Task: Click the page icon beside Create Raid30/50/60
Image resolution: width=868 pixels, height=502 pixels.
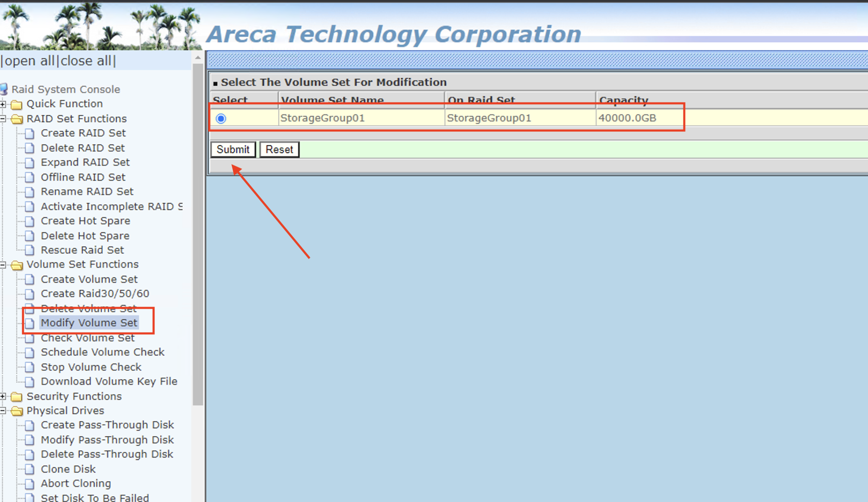Action: click(x=30, y=294)
